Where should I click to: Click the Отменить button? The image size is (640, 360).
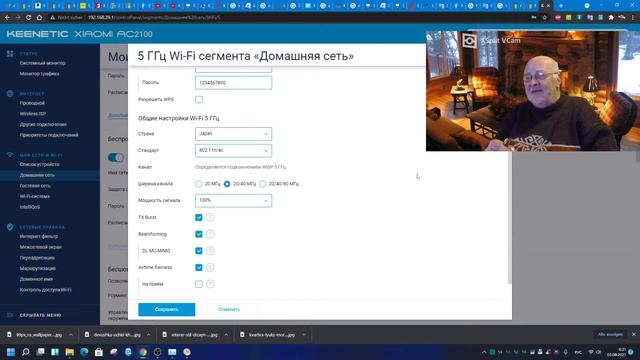click(229, 309)
